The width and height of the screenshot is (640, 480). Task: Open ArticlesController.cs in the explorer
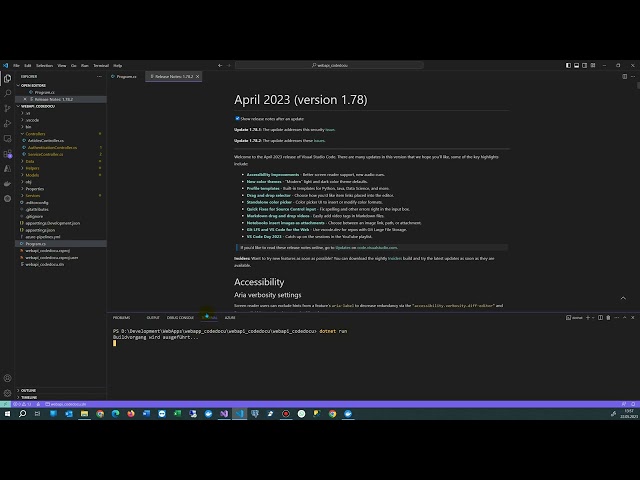[46, 140]
